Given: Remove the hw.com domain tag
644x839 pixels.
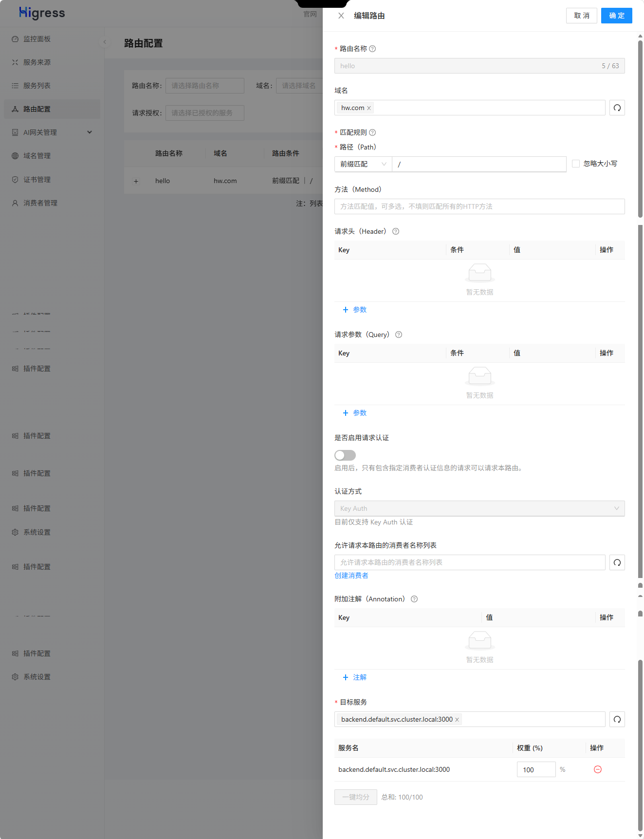Looking at the screenshot, I should [369, 108].
